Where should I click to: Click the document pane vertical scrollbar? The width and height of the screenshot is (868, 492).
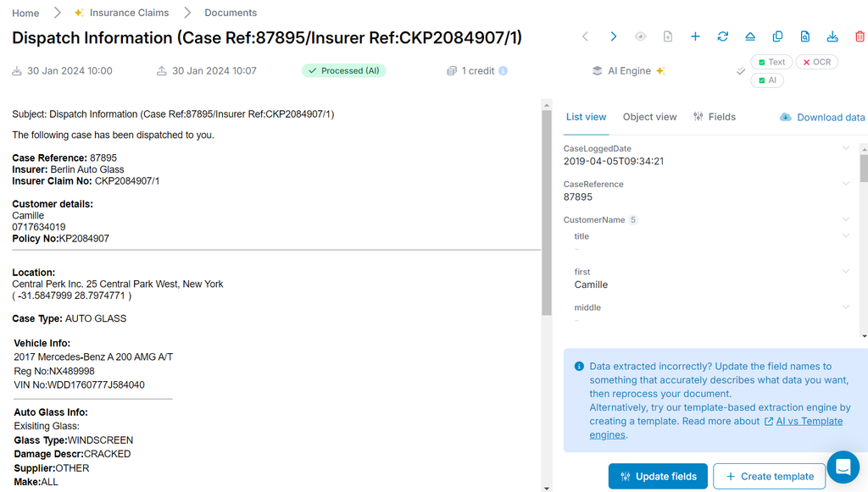point(547,212)
